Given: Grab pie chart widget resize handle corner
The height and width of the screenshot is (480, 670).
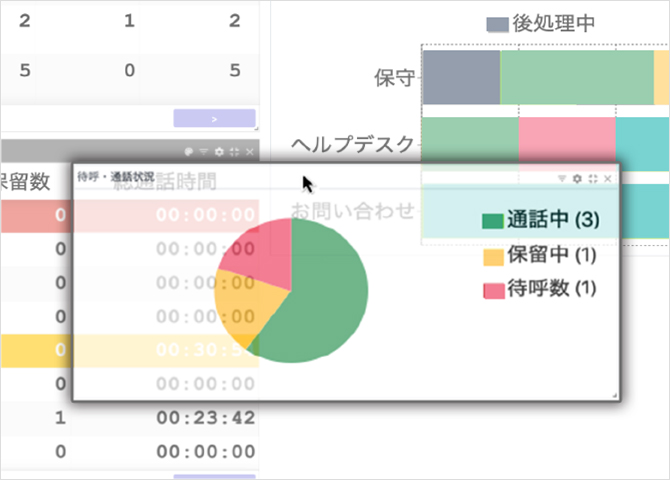Looking at the screenshot, I should pos(615,396).
